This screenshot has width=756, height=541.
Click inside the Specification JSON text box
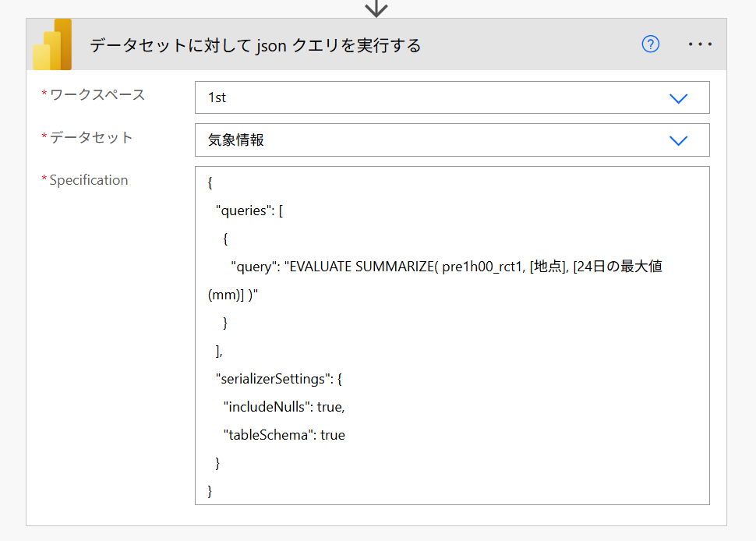452,336
